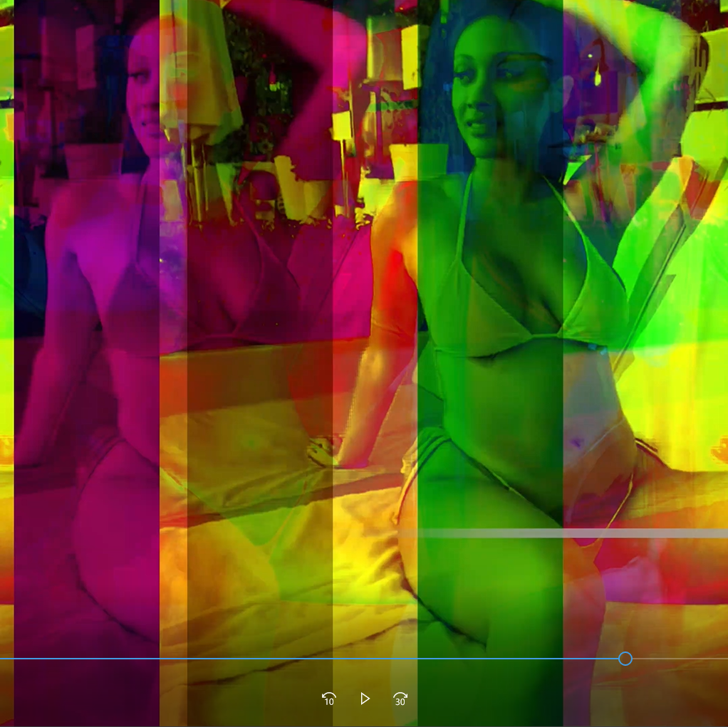Viewport: 728px width, 727px height.
Task: Rewind using the counterclockwise arrow icon
Action: [x=328, y=699]
